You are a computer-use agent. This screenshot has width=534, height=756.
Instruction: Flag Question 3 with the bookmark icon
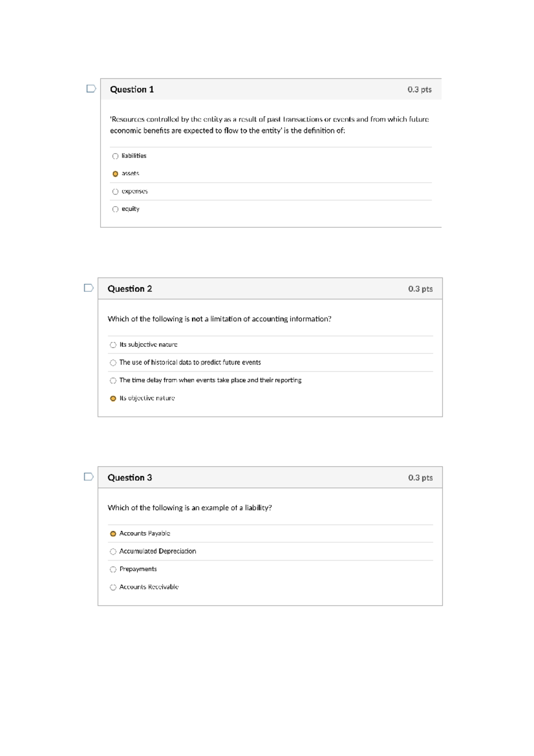89,477
